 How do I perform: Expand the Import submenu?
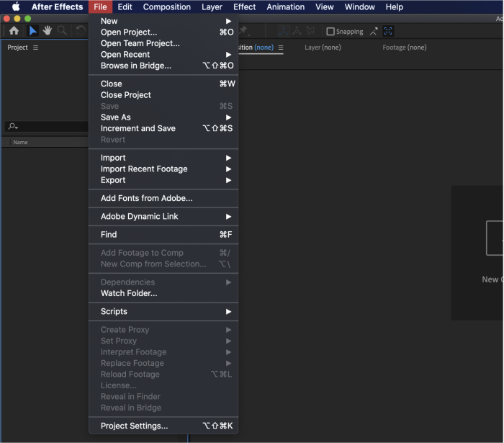point(163,158)
